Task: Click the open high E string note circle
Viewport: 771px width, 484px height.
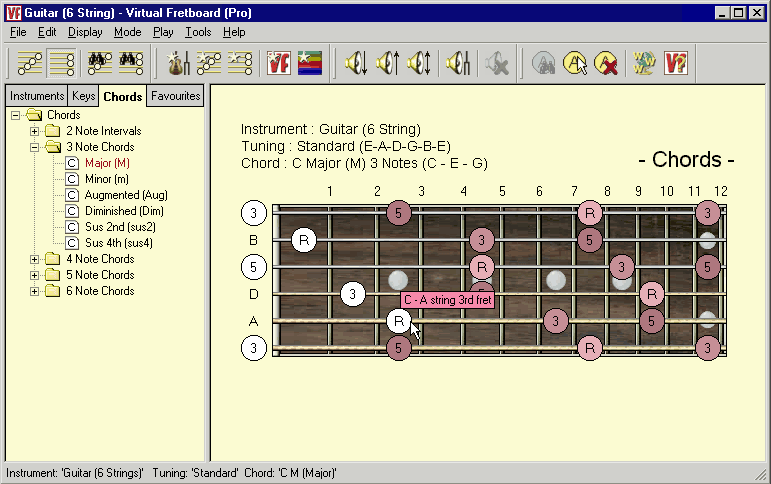Action: [254, 213]
